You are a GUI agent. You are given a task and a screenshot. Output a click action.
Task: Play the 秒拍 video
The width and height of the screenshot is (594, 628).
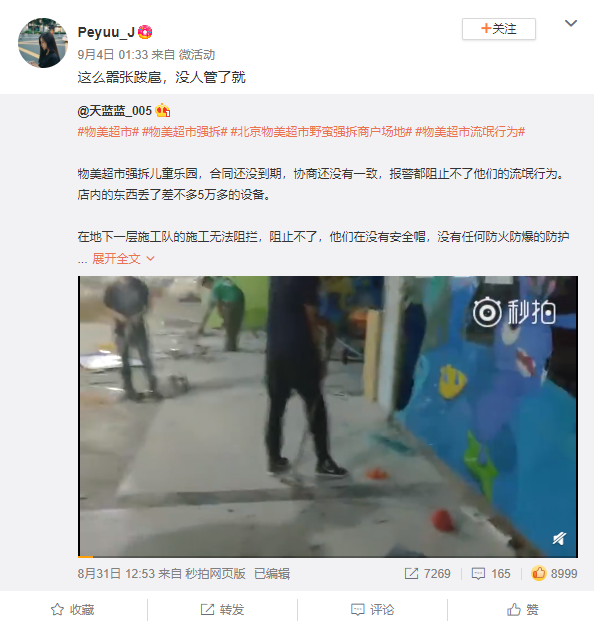[328, 416]
